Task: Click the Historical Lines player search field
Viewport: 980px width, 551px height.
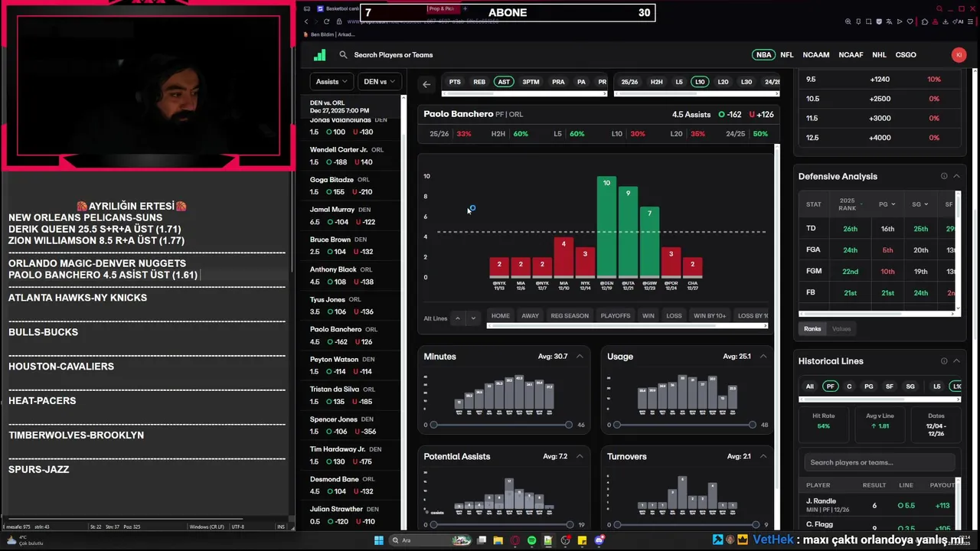Action: coord(879,462)
